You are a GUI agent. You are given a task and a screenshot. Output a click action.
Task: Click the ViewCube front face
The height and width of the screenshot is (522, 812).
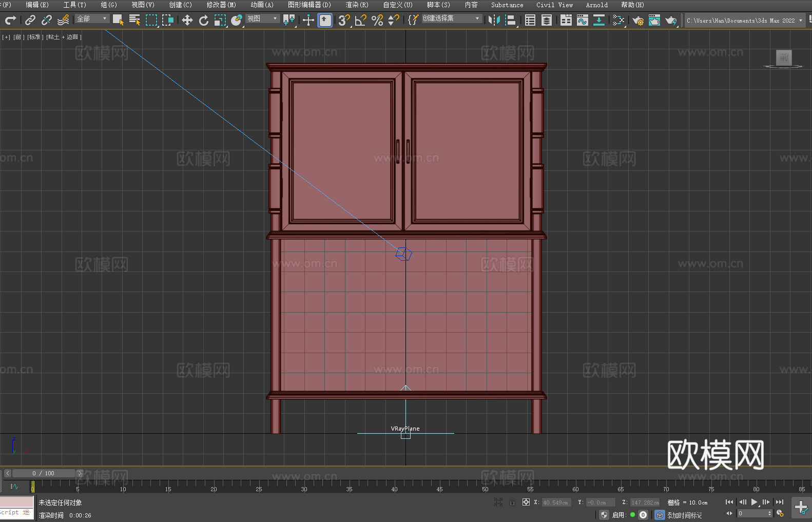[x=784, y=57]
